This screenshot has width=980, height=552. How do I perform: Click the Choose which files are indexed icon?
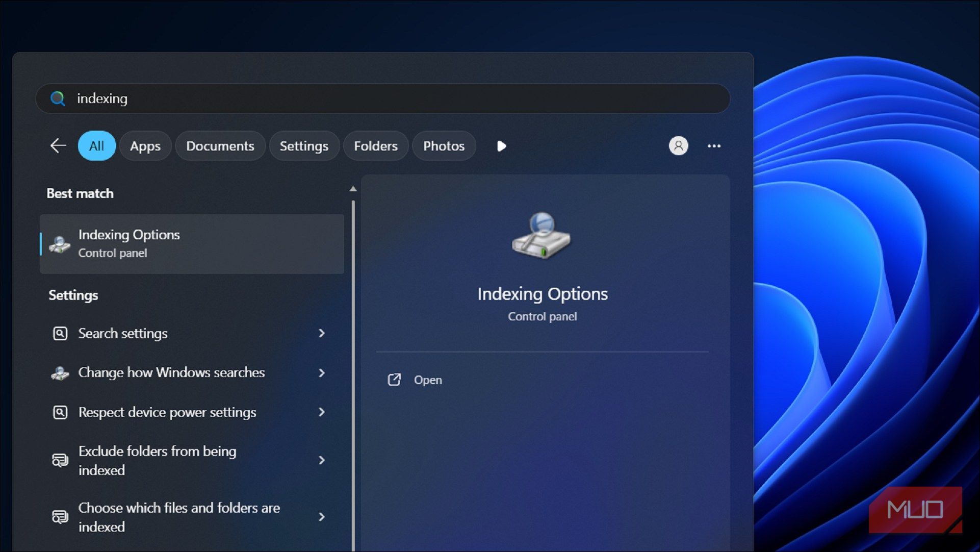tap(60, 517)
